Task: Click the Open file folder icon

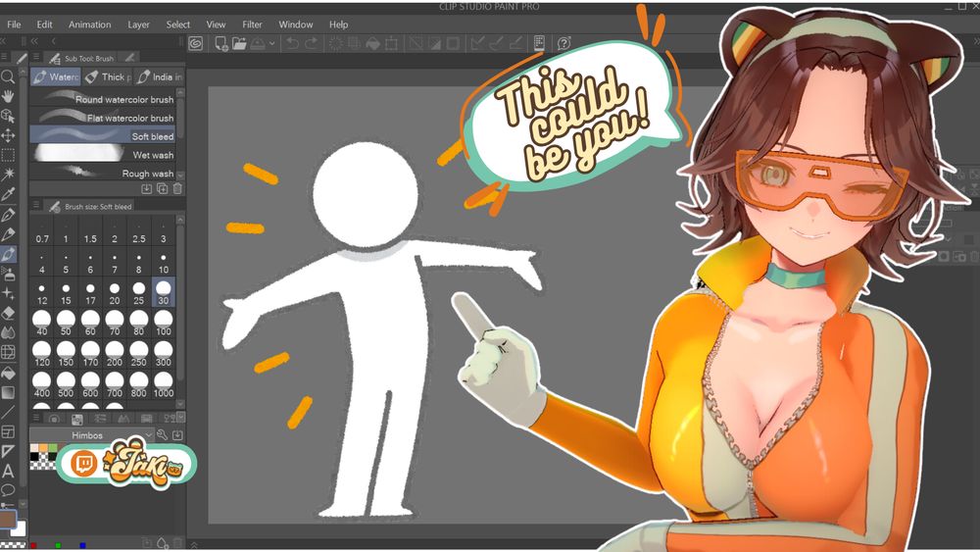Action: (x=239, y=43)
